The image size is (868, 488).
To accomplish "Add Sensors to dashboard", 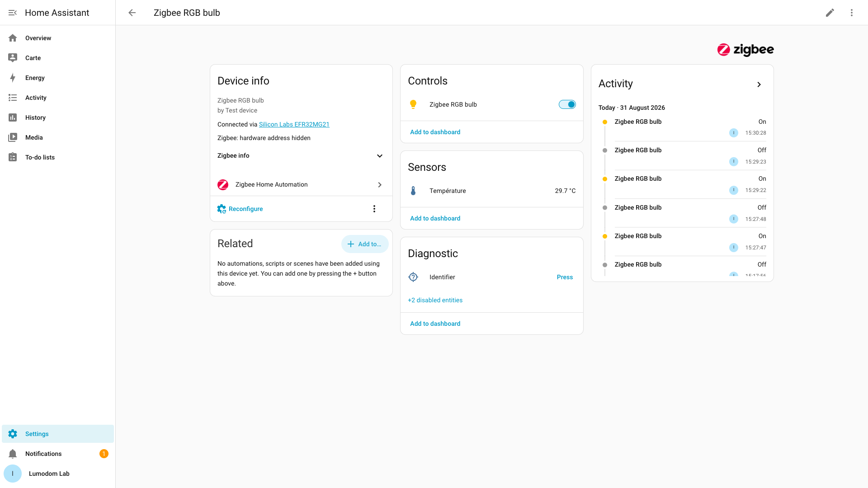I will point(435,218).
